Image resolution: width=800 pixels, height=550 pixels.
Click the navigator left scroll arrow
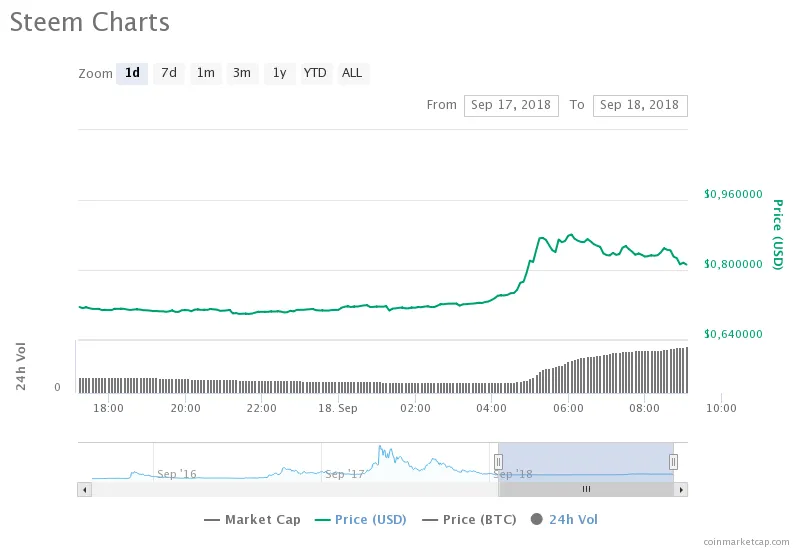[x=85, y=490]
